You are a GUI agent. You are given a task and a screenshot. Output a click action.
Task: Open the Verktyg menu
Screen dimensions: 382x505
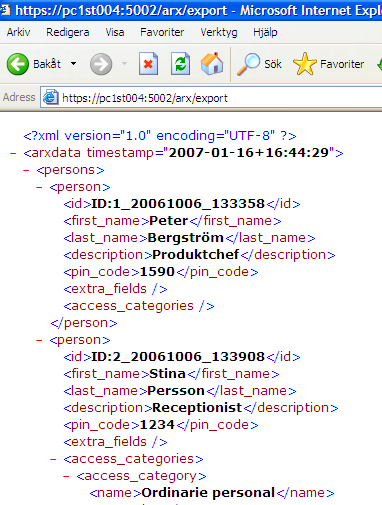[x=219, y=32]
